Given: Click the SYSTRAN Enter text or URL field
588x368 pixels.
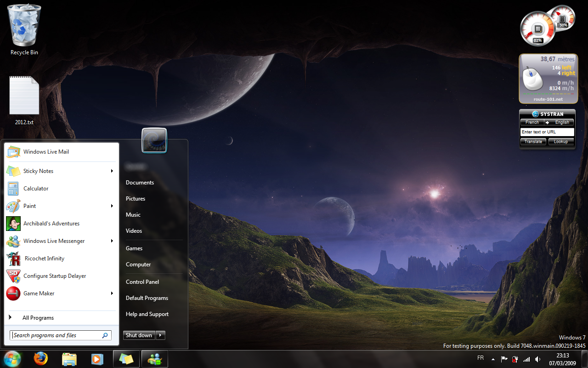Looking at the screenshot, I should [547, 132].
